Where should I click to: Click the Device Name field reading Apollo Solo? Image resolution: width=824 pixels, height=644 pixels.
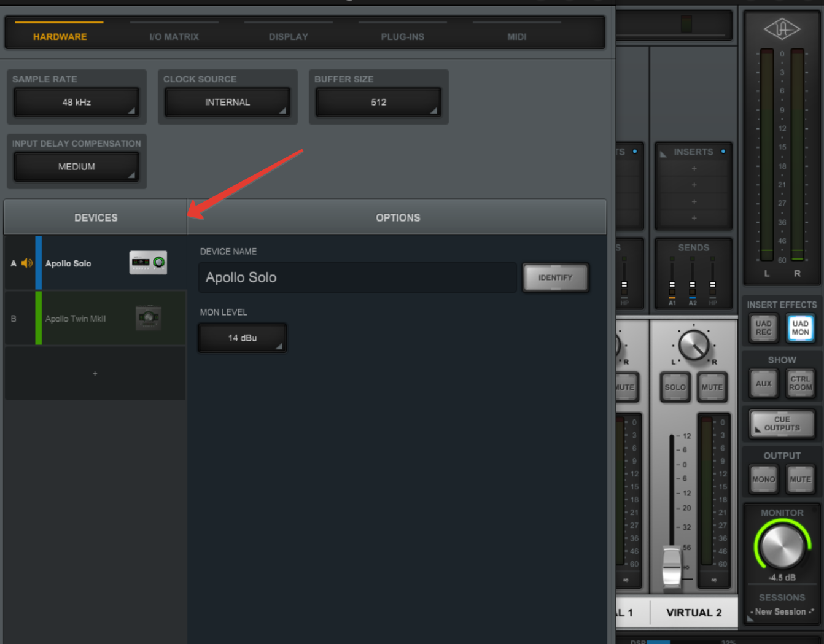pyautogui.click(x=357, y=277)
